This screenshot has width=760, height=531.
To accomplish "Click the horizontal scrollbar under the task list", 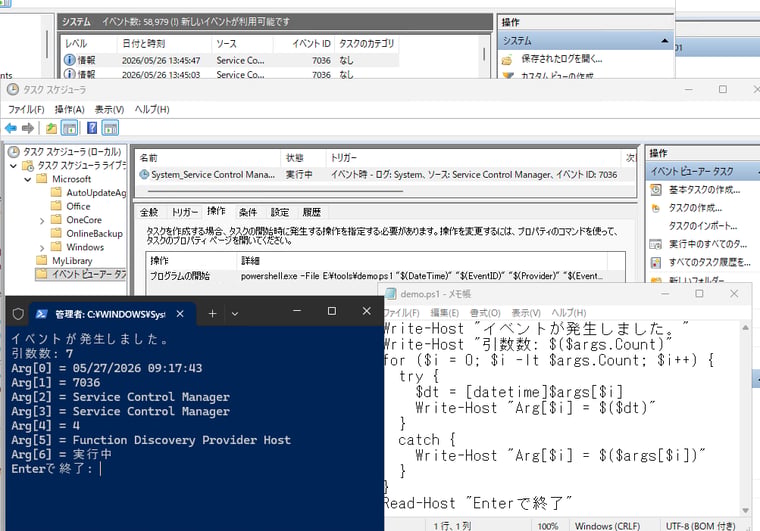I will [275, 191].
